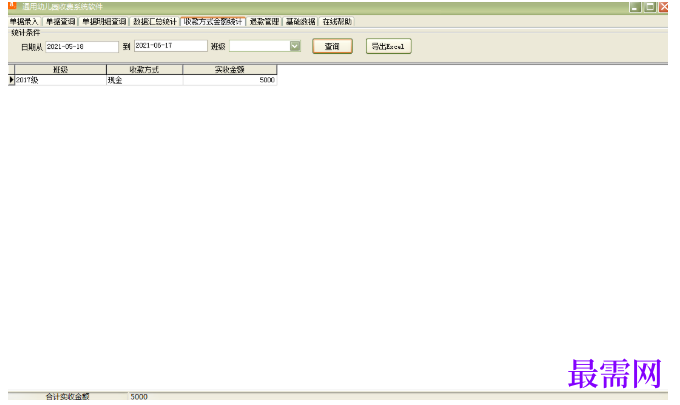Click the 合计实收金额 total value 5000
The height and width of the screenshot is (405, 680).
point(139,397)
